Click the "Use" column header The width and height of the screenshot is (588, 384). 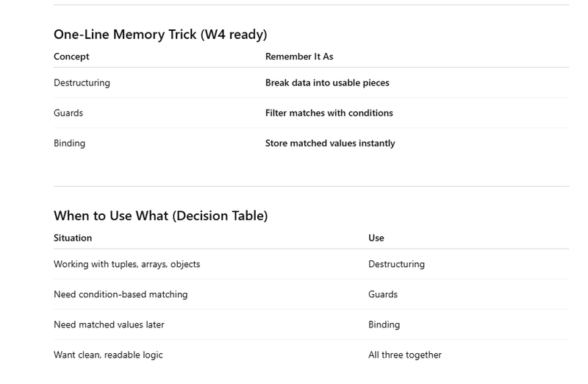(x=376, y=238)
